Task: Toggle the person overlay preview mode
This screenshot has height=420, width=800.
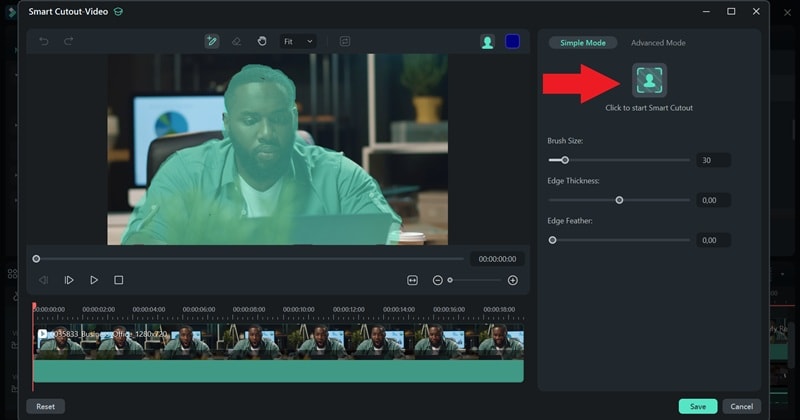Action: (487, 41)
